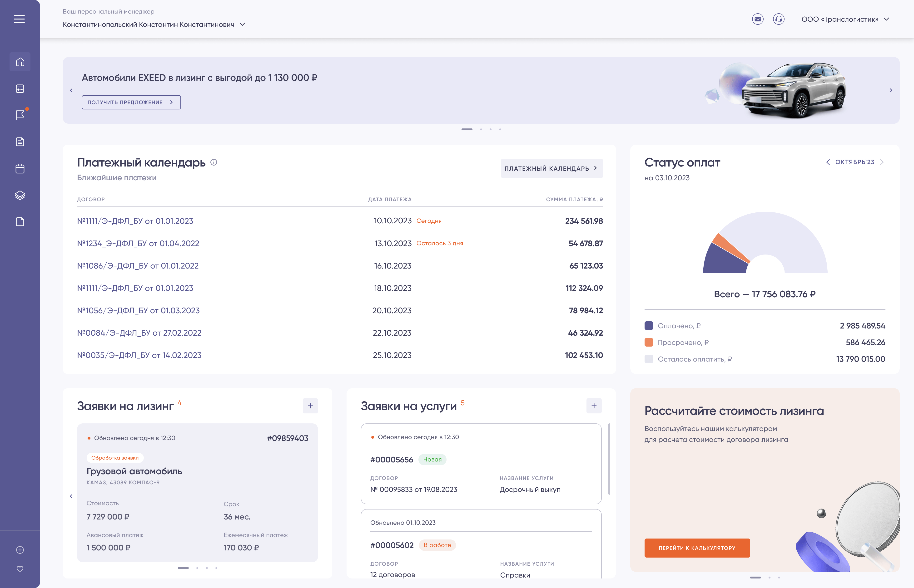Click the heart icon at the sidebar bottom
This screenshot has height=588, width=914.
(x=20, y=568)
